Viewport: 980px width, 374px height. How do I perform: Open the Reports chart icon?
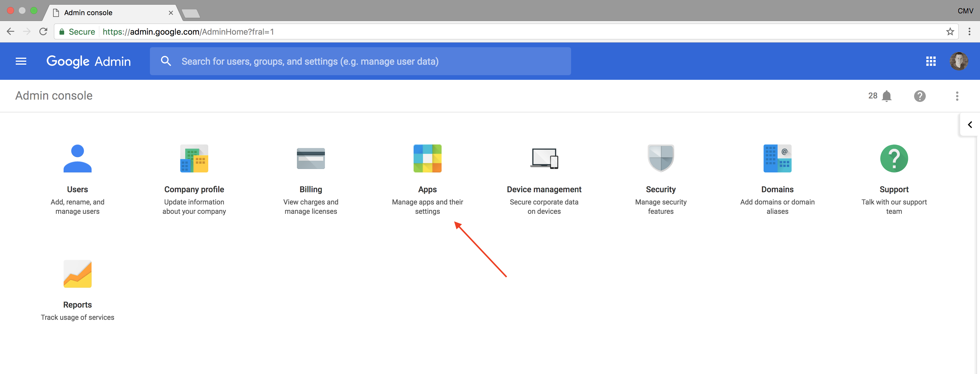point(77,274)
